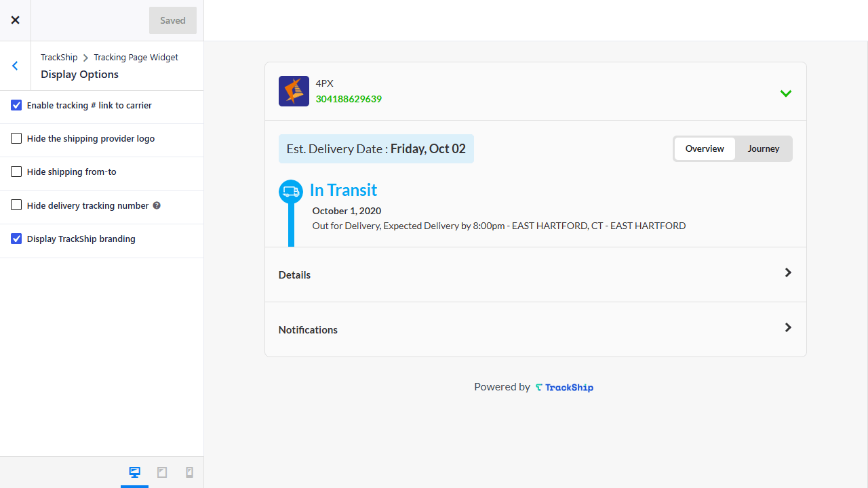
Task: Select the Overview tab
Action: 705,148
